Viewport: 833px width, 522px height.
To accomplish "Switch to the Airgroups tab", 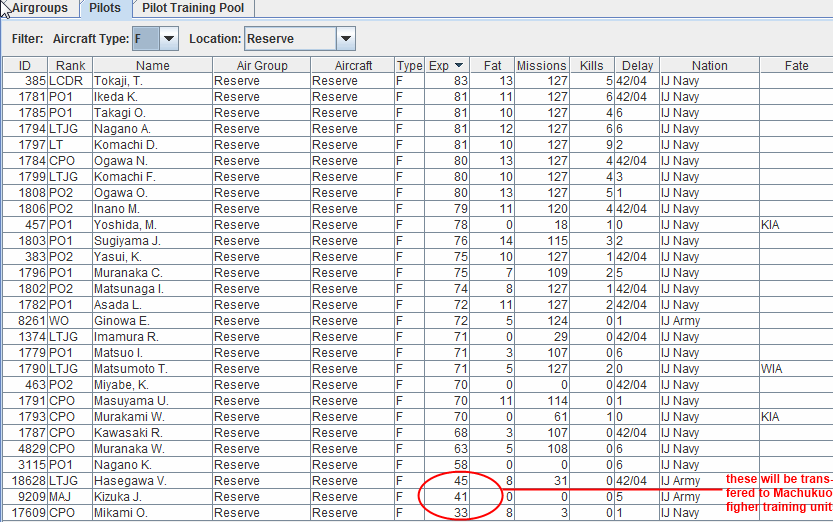I will [40, 8].
